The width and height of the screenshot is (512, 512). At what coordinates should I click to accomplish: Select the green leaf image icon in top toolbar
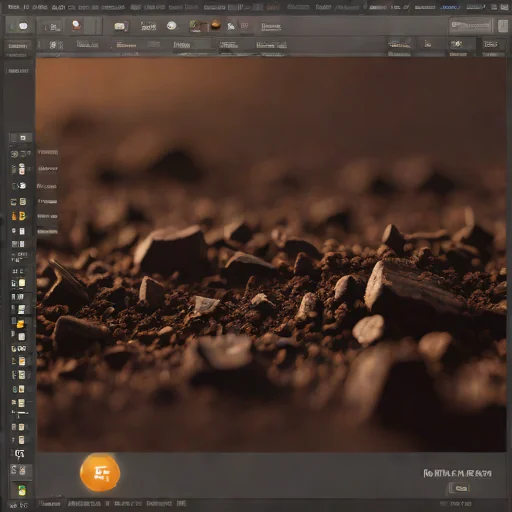click(x=195, y=26)
